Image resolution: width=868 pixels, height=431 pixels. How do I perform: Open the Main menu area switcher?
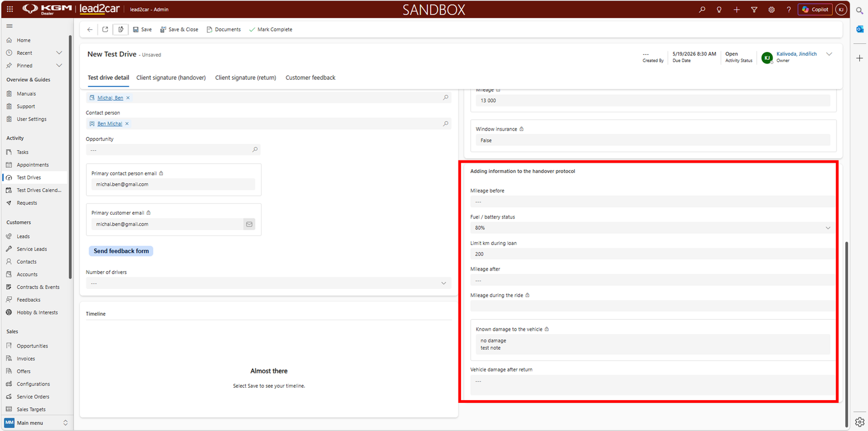point(36,423)
